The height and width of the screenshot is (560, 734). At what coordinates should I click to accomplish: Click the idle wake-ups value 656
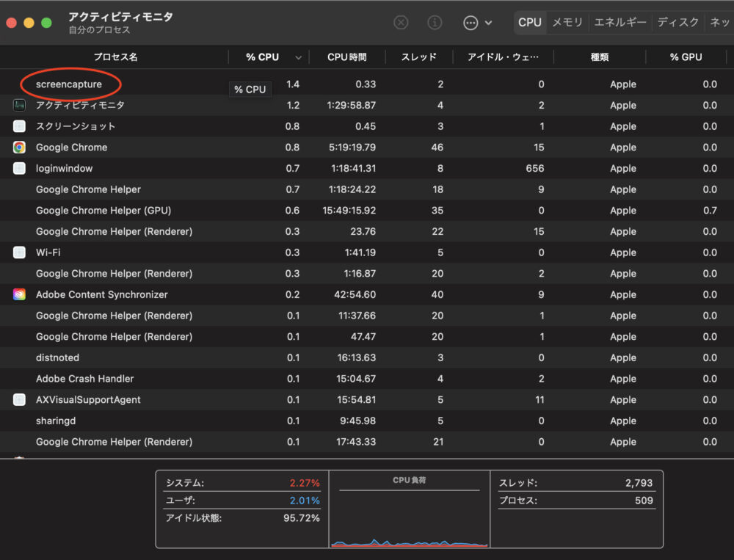pos(534,169)
